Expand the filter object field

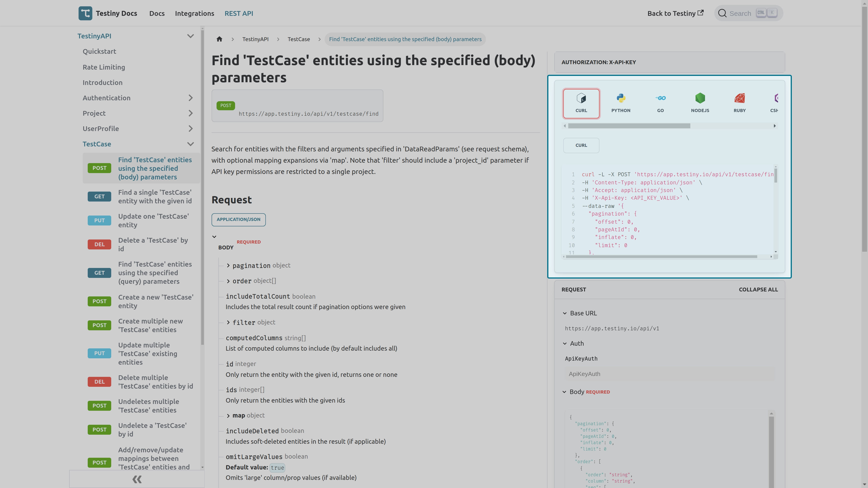click(228, 322)
